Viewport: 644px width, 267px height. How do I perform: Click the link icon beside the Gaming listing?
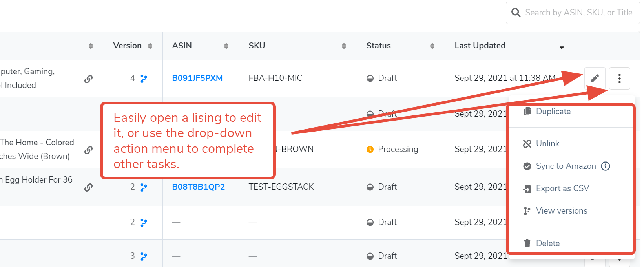pos(89,79)
